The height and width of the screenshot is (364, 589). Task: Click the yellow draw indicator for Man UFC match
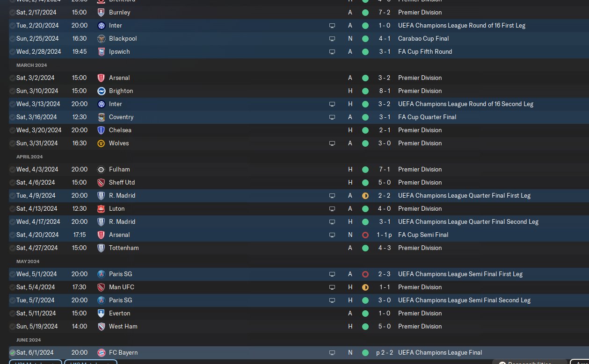tap(365, 287)
